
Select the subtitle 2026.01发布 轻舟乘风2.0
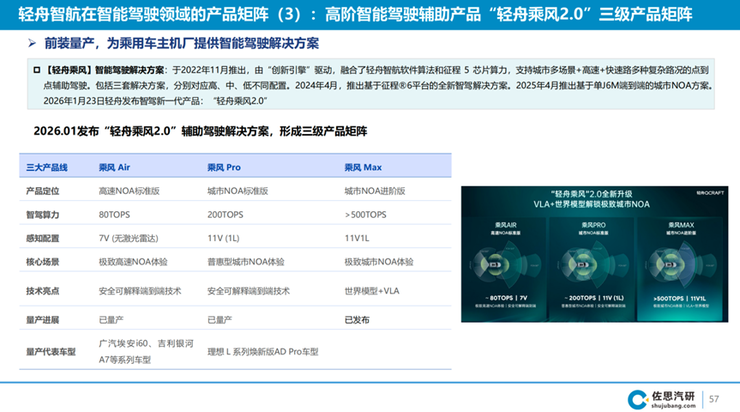click(200, 131)
